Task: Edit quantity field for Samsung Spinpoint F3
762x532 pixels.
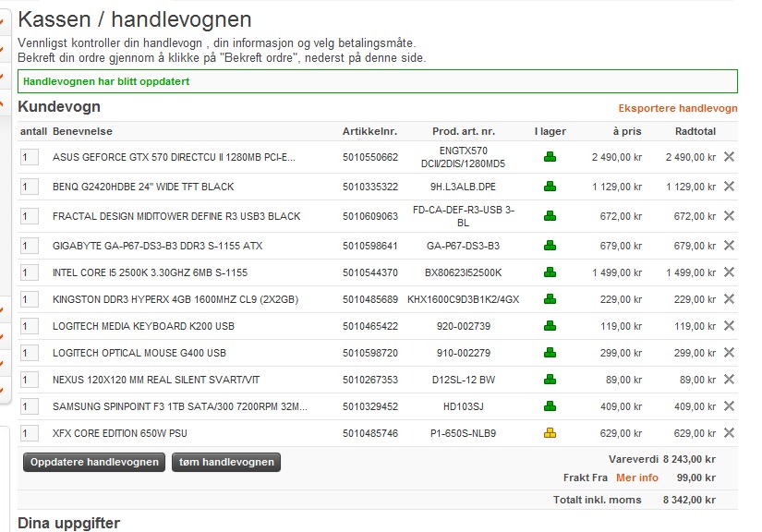Action: (30, 406)
